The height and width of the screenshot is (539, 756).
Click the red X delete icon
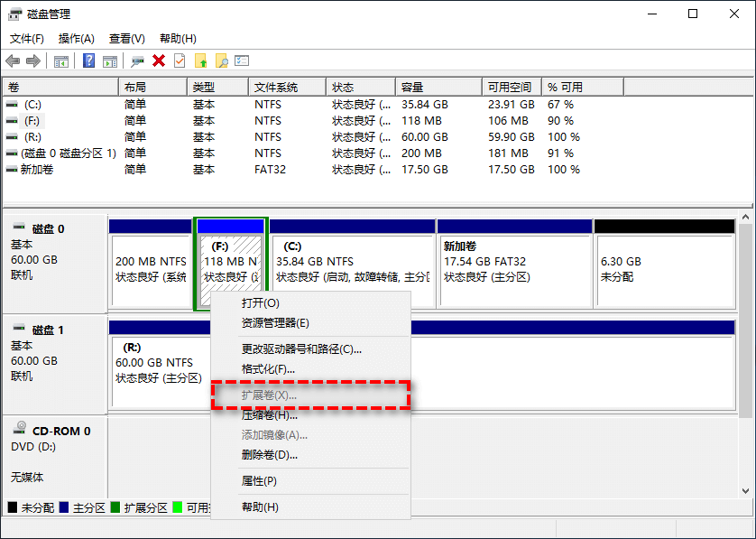pos(159,60)
